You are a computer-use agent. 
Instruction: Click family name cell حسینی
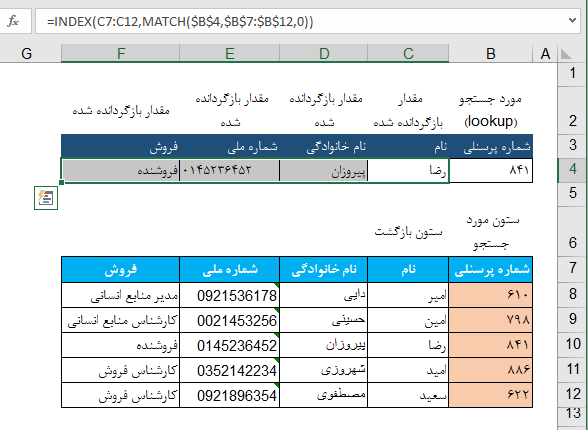pyautogui.click(x=324, y=320)
